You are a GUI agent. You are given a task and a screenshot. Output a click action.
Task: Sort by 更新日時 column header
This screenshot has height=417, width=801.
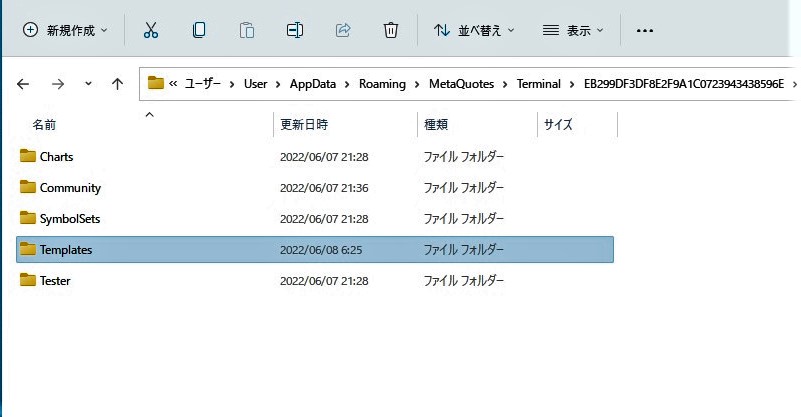click(304, 125)
